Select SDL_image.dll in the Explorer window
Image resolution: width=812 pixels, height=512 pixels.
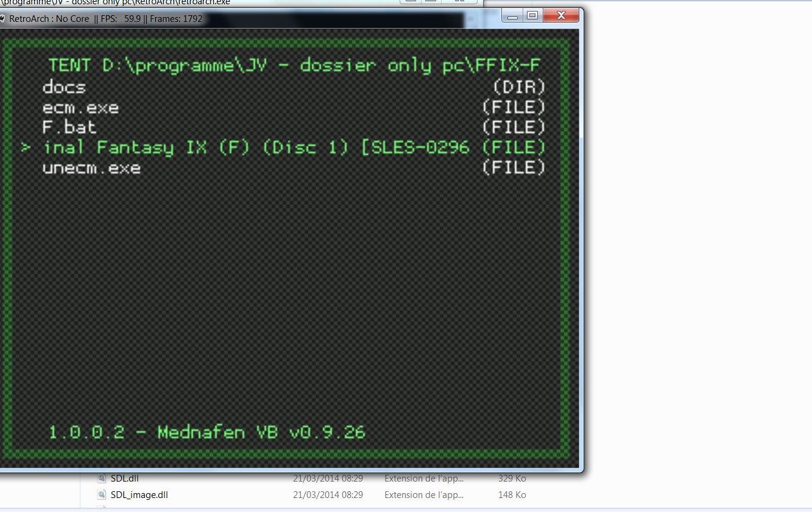point(139,495)
